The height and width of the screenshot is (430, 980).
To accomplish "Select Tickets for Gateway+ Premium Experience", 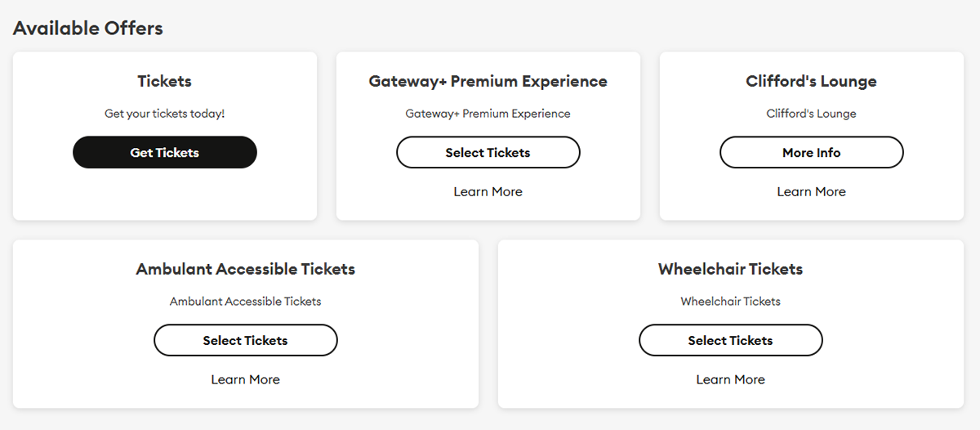I will tap(488, 153).
